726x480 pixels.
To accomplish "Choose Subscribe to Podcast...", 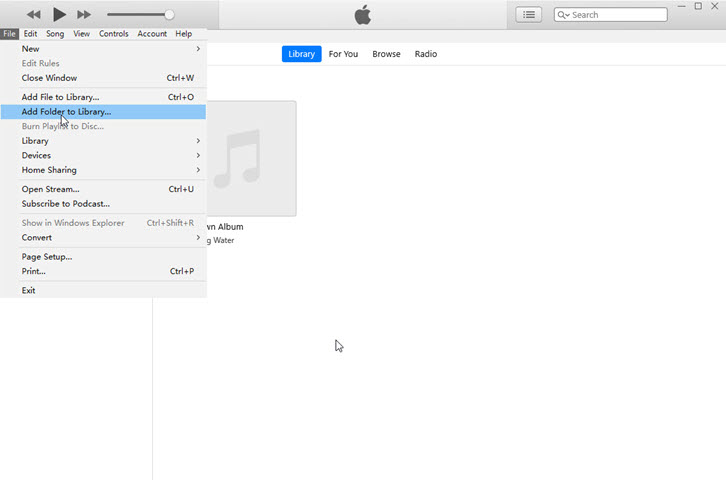I will (103, 204).
